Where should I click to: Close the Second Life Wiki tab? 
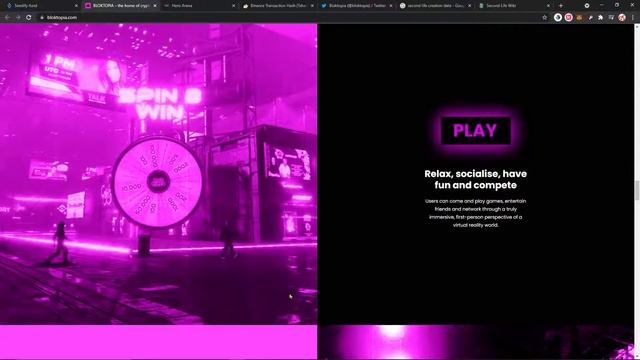[548, 6]
